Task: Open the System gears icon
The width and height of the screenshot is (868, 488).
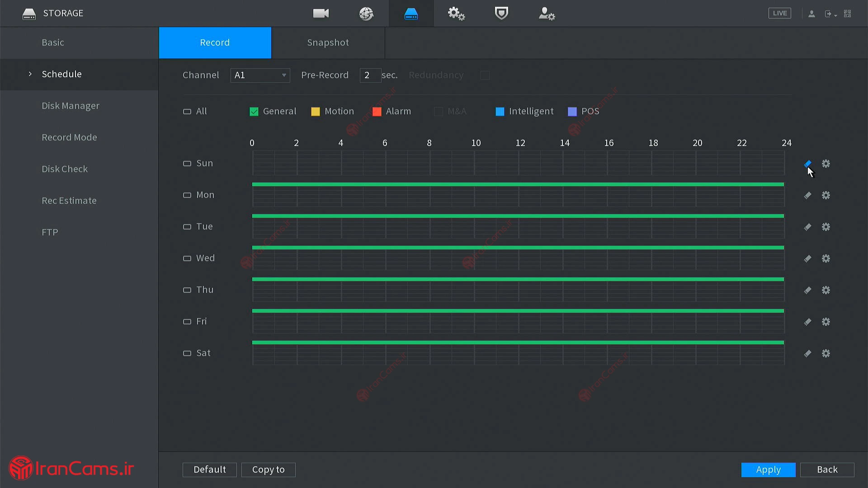Action: click(x=456, y=14)
